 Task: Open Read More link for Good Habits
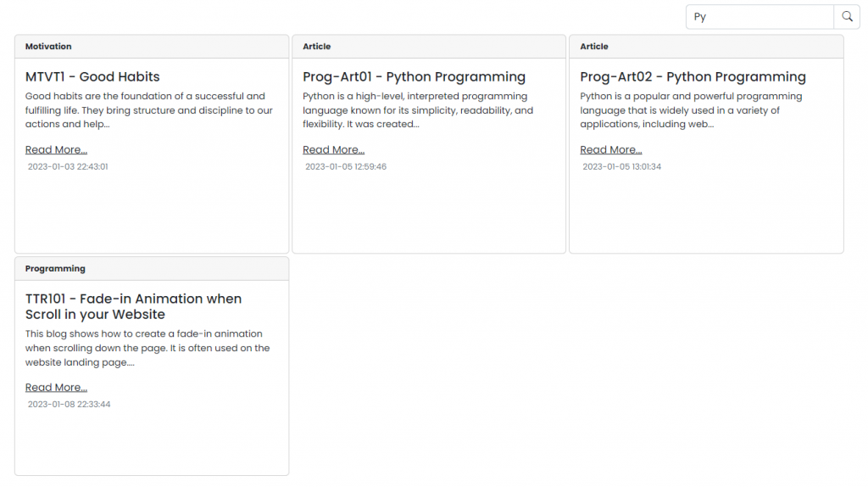point(56,149)
